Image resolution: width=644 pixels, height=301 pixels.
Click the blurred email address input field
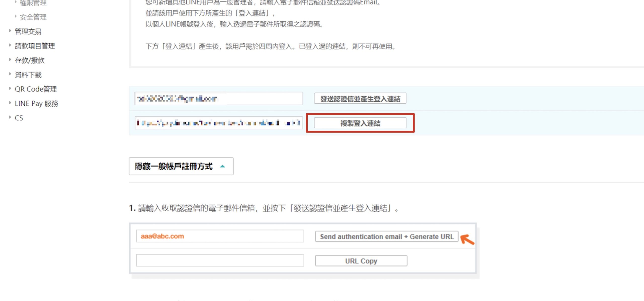tap(218, 98)
